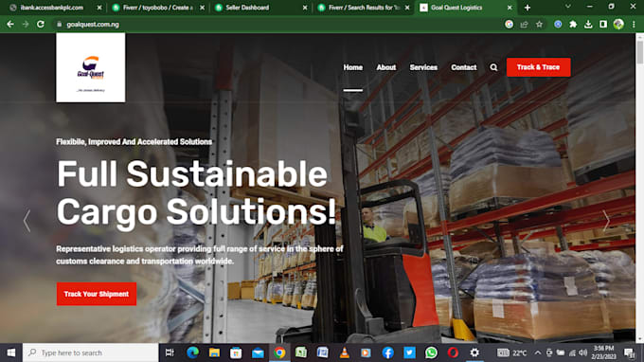The image size is (644, 362).
Task: Open the extensions puzzle icon
Action: coord(573,25)
